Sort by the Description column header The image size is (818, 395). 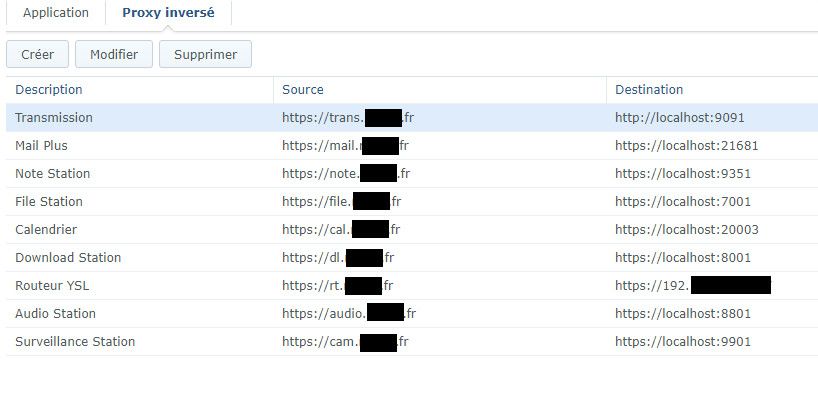(139, 90)
